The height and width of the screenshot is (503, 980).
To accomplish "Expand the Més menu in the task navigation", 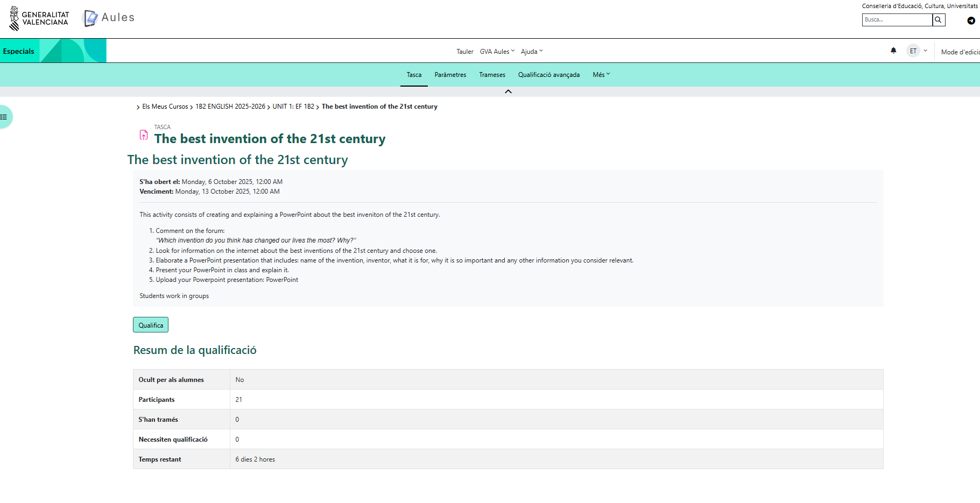I will click(x=601, y=75).
